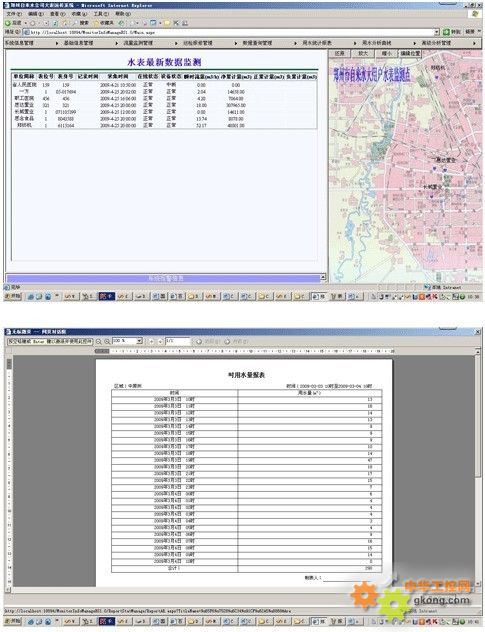Click the zoom in magnifier in preview
Viewport: 485px width, 632px height.
coord(107,341)
